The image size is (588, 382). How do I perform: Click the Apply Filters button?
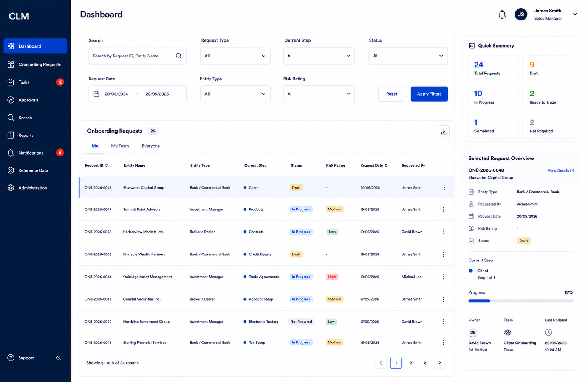[x=429, y=94]
